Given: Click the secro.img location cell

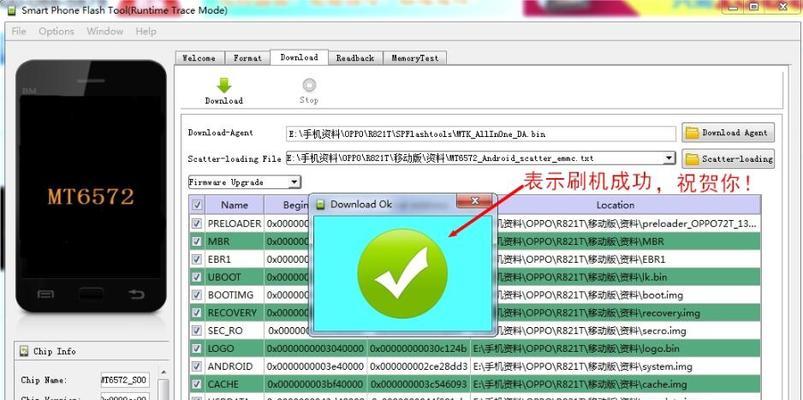Looking at the screenshot, I should 627,330.
